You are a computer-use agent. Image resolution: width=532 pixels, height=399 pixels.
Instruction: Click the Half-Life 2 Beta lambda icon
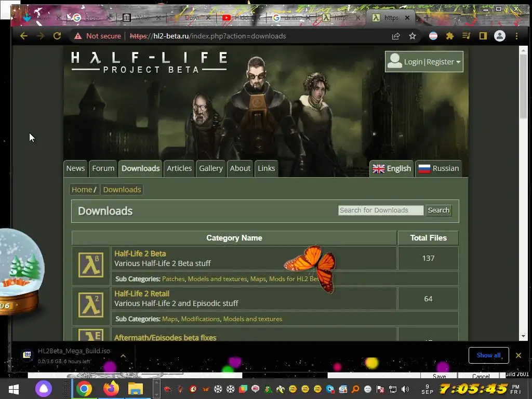[91, 264]
